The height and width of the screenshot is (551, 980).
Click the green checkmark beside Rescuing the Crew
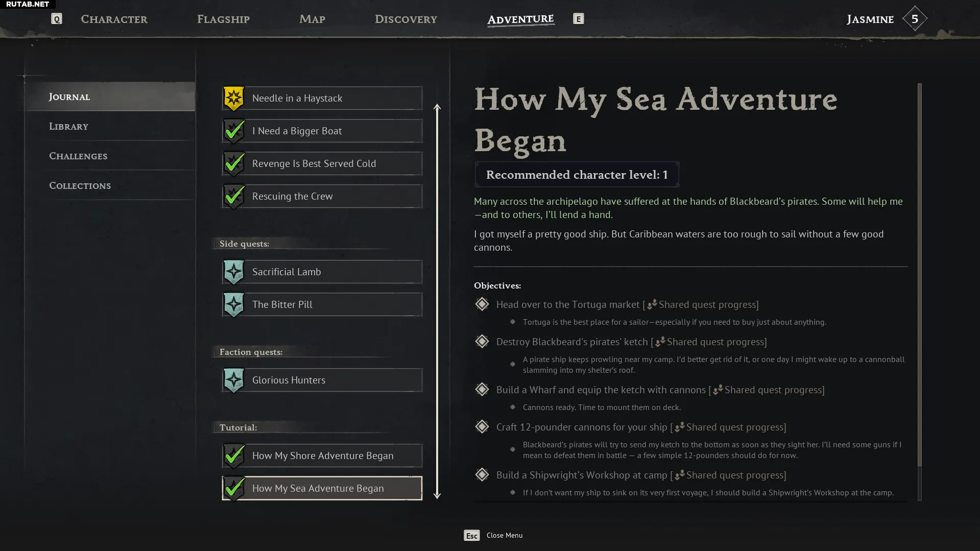(234, 196)
